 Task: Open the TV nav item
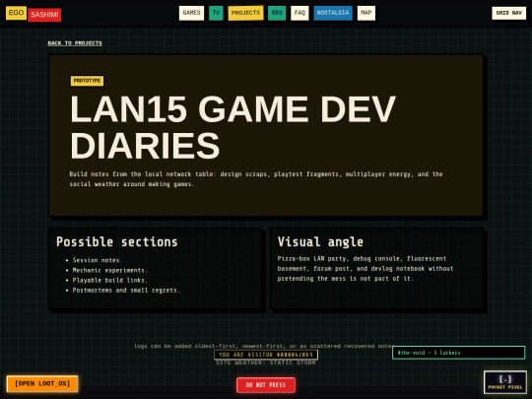click(216, 13)
